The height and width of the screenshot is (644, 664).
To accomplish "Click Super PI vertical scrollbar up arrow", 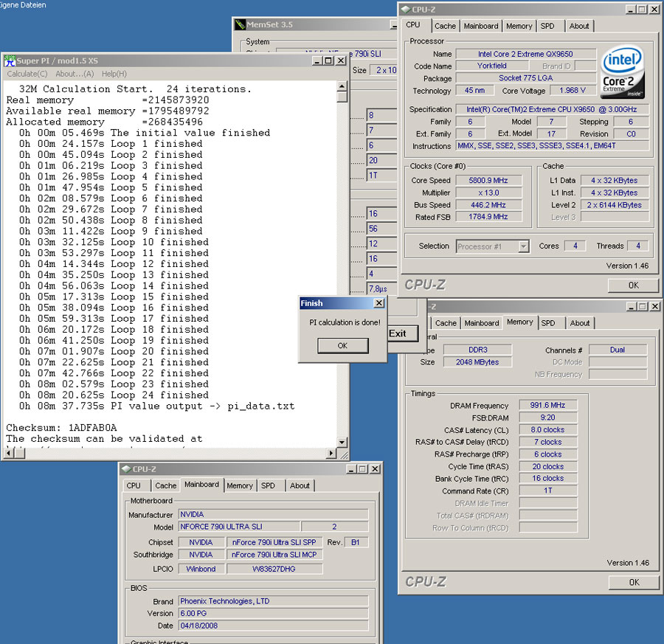I will pos(342,86).
